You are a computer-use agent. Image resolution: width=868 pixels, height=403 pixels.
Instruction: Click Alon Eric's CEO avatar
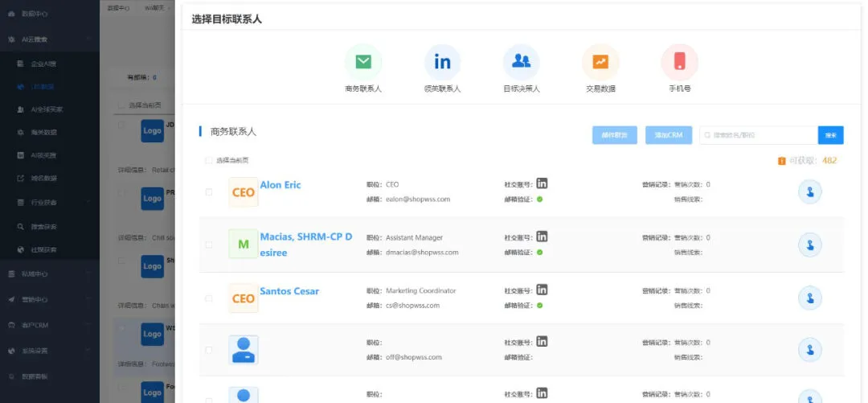[x=243, y=192]
